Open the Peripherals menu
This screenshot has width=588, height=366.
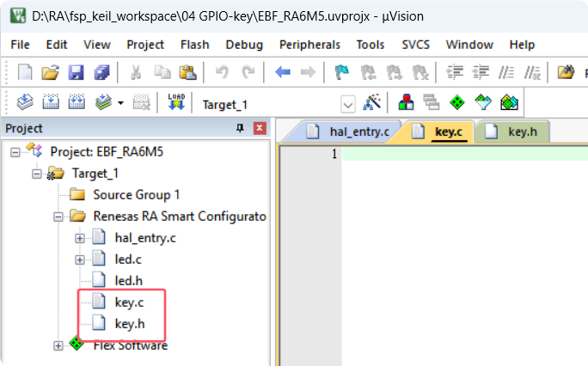click(310, 45)
